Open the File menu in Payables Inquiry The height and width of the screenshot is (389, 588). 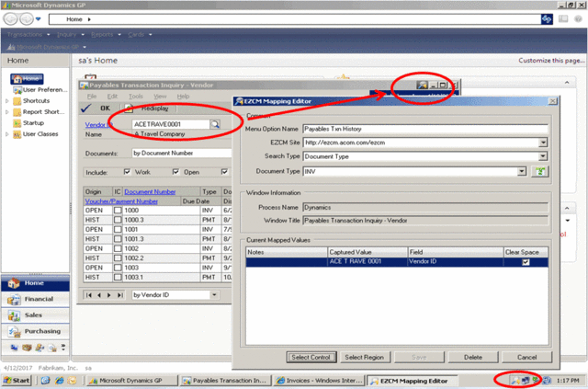point(92,97)
